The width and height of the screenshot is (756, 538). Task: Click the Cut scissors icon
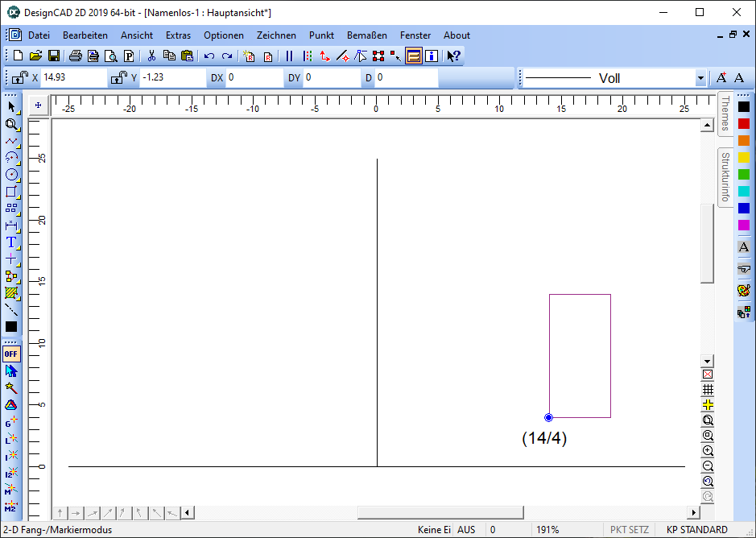pos(151,56)
